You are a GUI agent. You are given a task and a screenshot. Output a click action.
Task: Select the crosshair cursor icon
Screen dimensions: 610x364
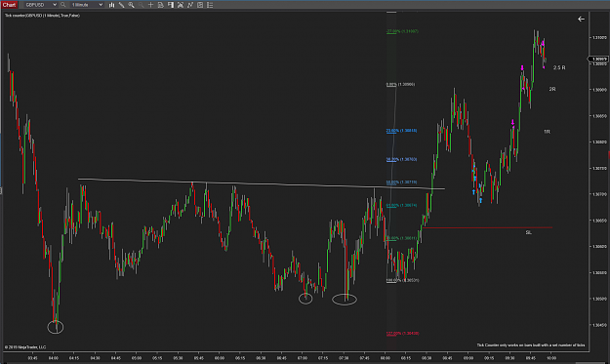point(151,5)
